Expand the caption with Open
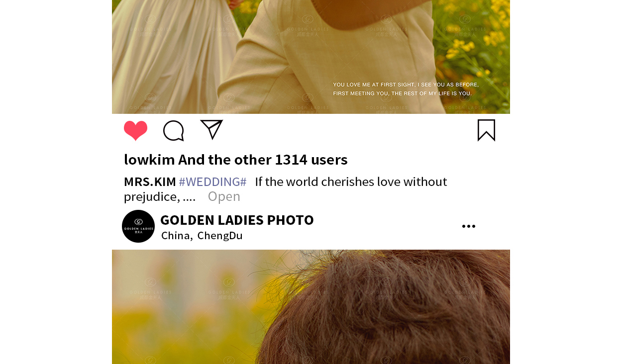The width and height of the screenshot is (622, 364). click(224, 196)
